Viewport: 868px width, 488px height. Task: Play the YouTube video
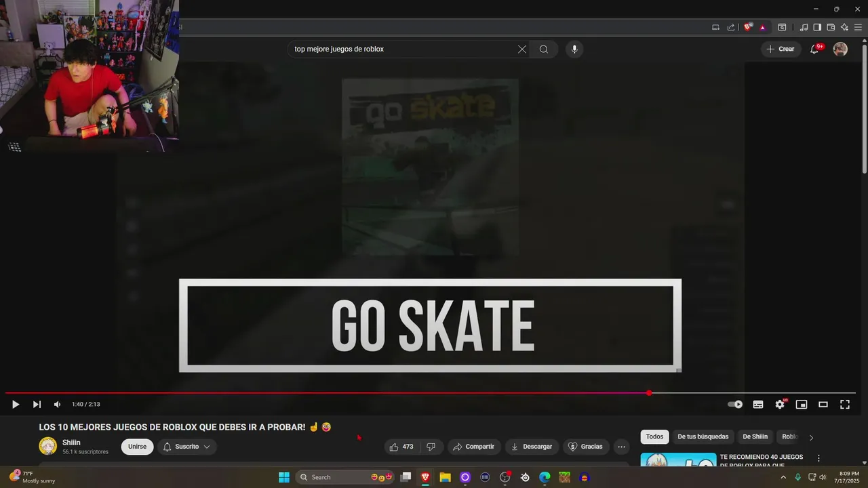tap(15, 405)
